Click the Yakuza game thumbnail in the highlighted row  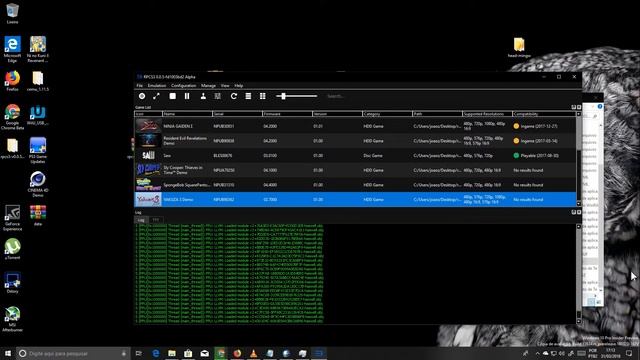[x=148, y=200]
